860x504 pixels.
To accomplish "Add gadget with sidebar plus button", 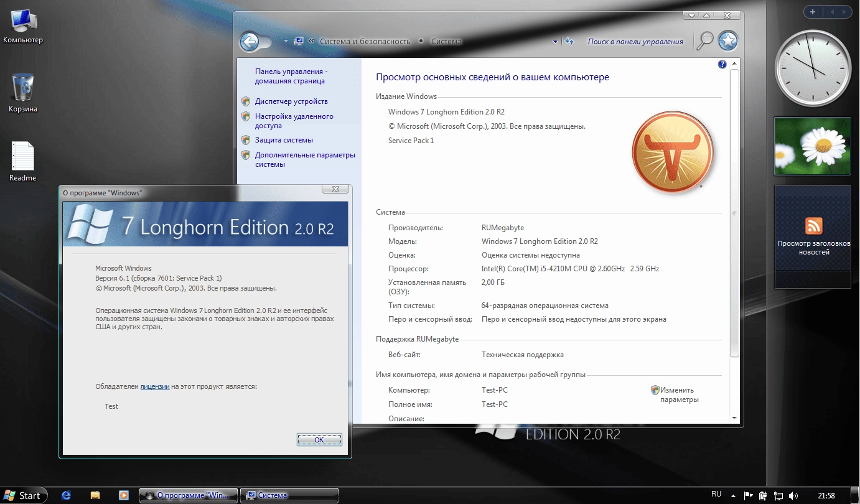I will pyautogui.click(x=813, y=12).
